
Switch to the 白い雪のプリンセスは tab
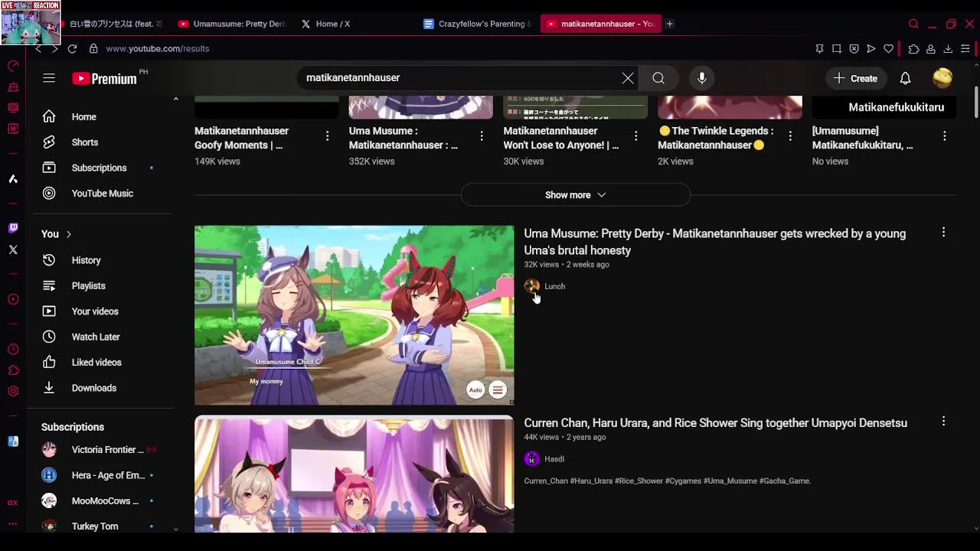click(x=115, y=24)
